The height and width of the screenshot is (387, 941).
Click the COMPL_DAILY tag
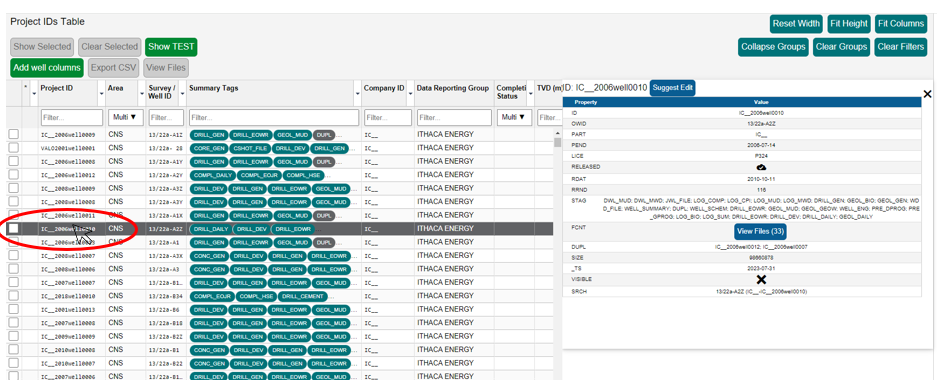coord(212,175)
